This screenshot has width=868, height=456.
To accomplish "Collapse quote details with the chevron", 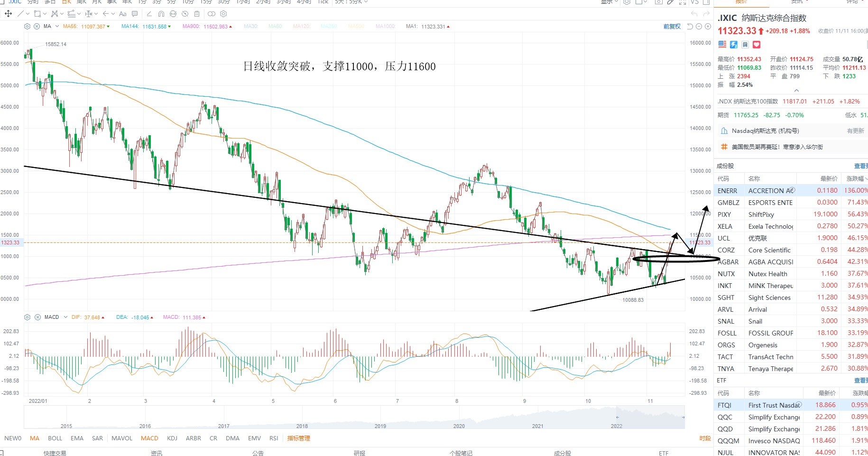I will [x=796, y=90].
